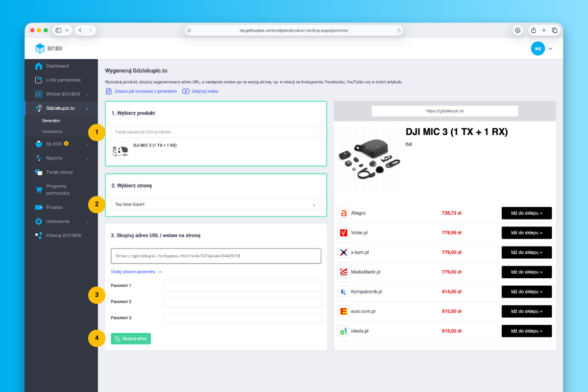Show Safari tab overview
Image resolution: width=588 pixels, height=392 pixels.
[x=555, y=30]
